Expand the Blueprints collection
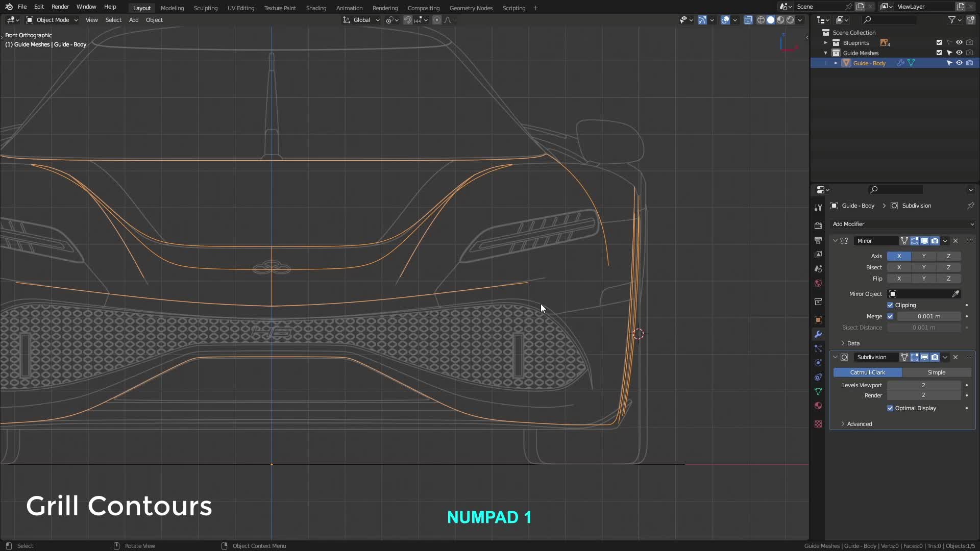Viewport: 980px width, 551px height. (x=826, y=43)
